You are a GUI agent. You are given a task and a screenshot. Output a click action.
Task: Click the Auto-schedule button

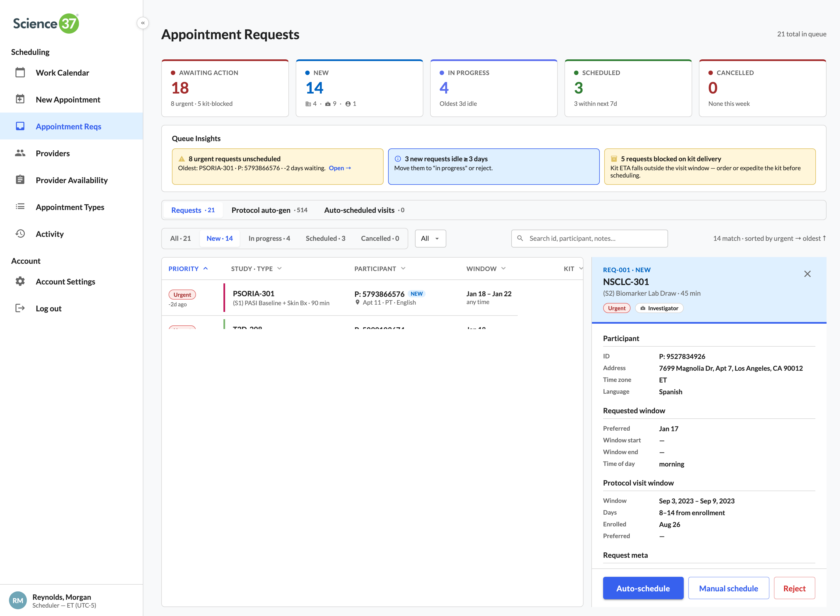click(x=643, y=588)
